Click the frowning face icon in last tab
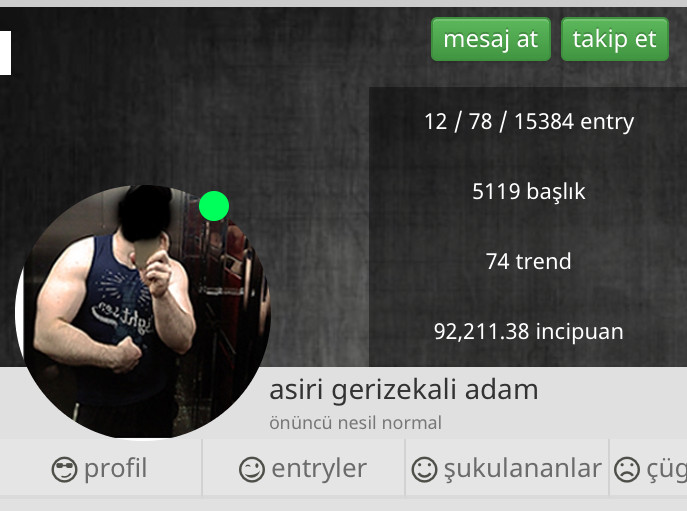This screenshot has height=511, width=687. [x=627, y=469]
